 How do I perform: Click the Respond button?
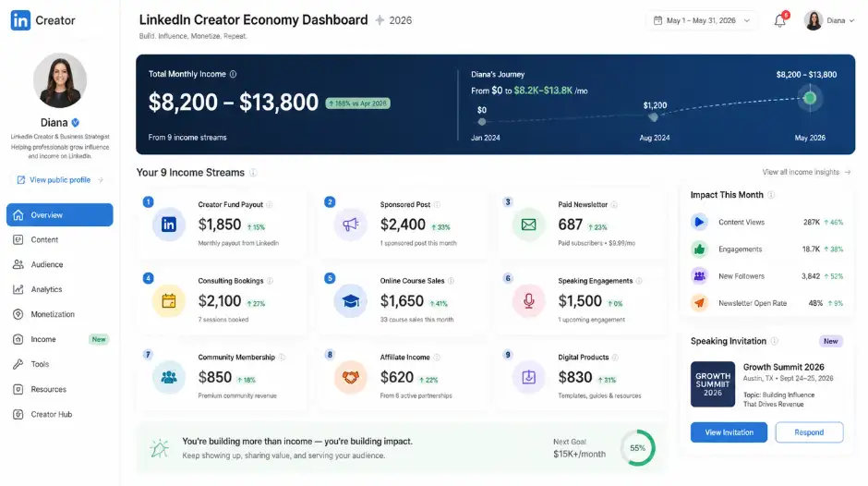coord(809,432)
